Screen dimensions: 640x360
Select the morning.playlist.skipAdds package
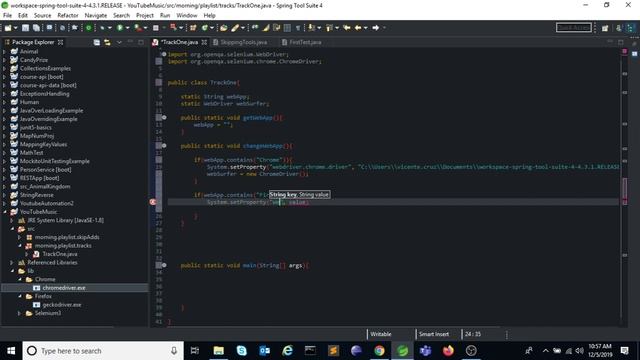(x=67, y=237)
